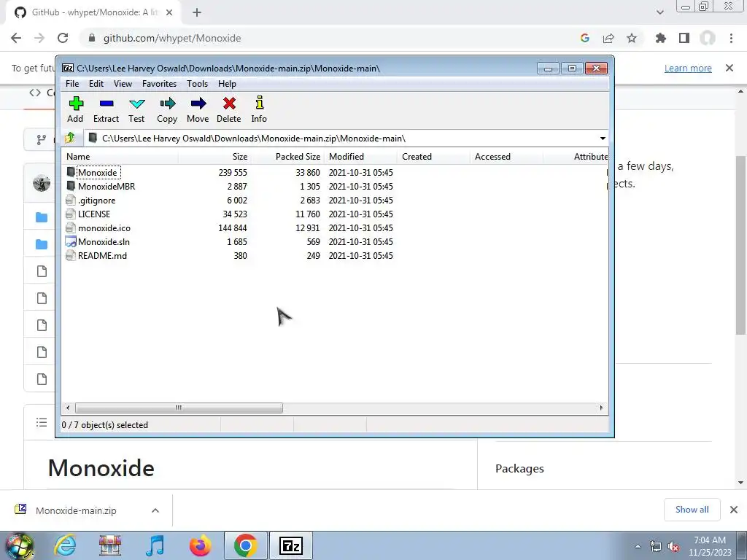Open the View menu

pos(123,84)
